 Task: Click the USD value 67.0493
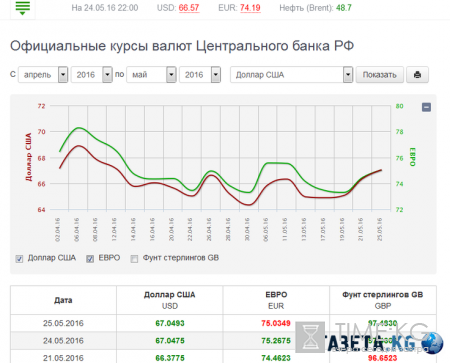[x=170, y=323]
